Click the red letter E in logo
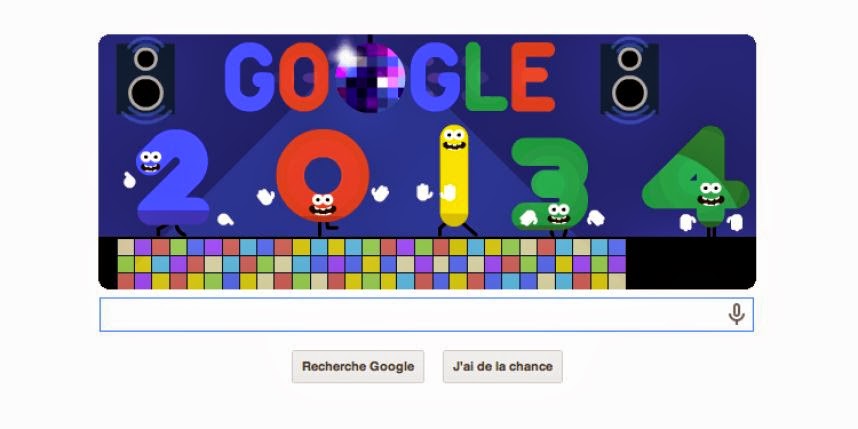The height and width of the screenshot is (429, 858). pos(534,77)
